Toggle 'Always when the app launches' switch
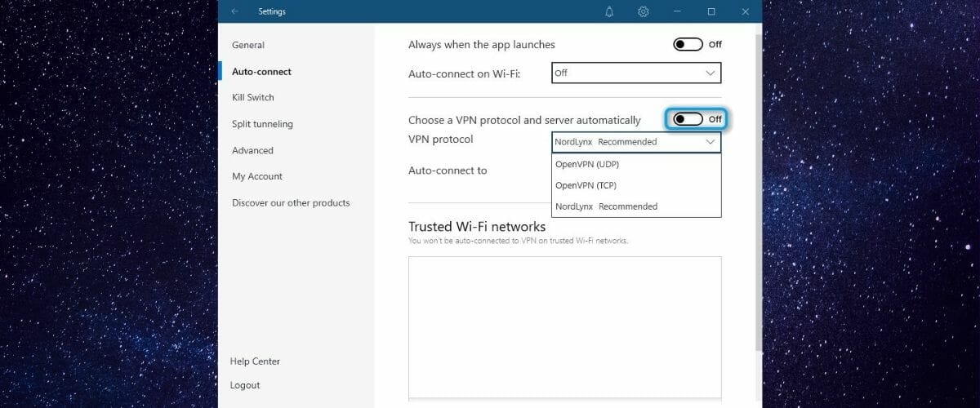Viewport: 980px width, 408px height. pyautogui.click(x=688, y=45)
